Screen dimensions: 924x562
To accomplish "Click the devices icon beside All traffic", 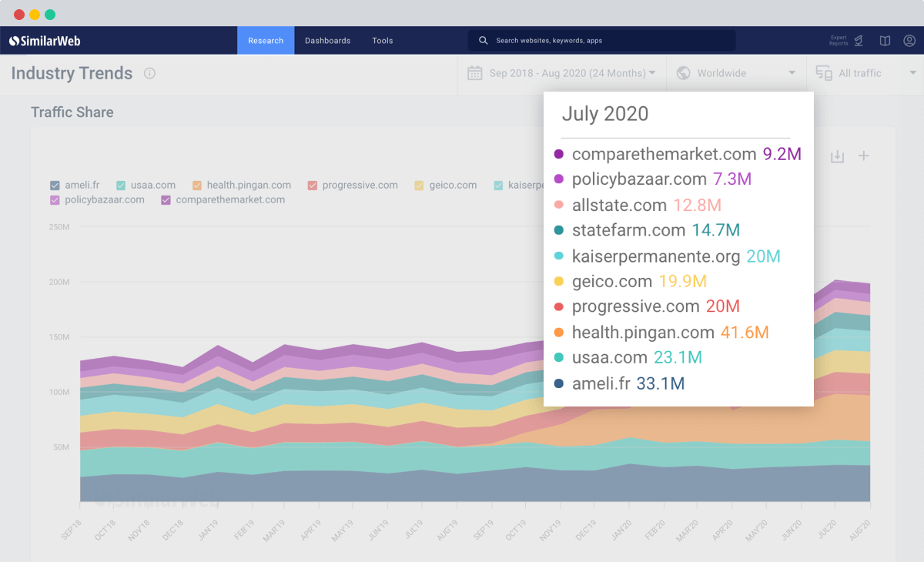I will (824, 73).
